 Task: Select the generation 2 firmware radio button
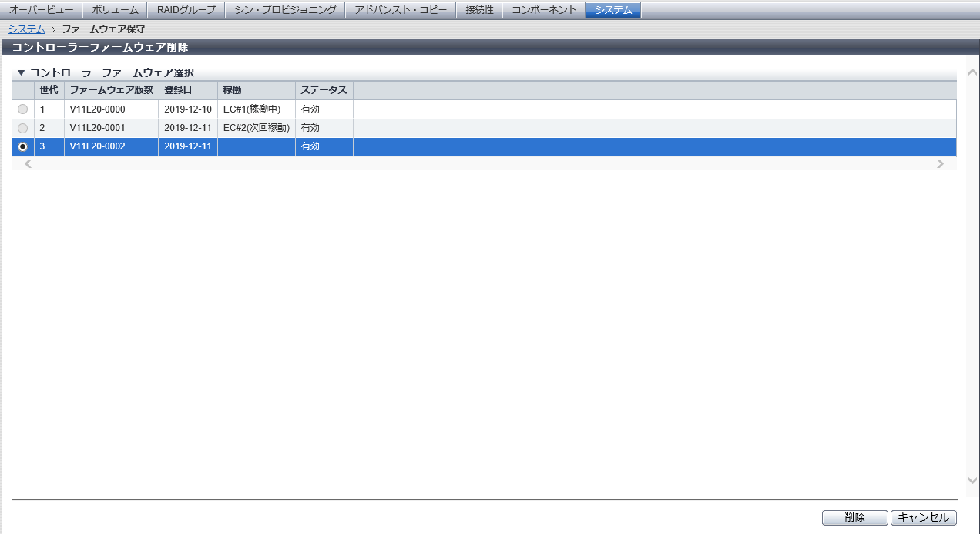tap(22, 128)
